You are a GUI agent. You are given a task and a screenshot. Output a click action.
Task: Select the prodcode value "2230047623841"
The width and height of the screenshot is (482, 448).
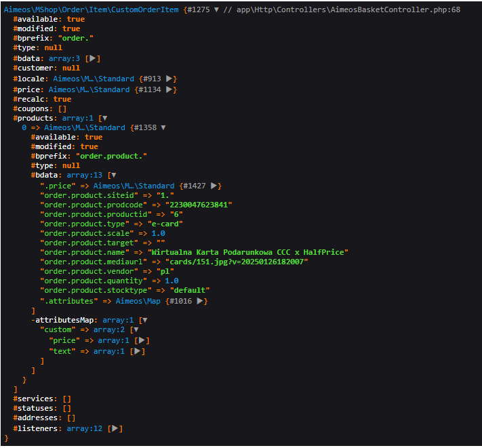click(x=199, y=205)
